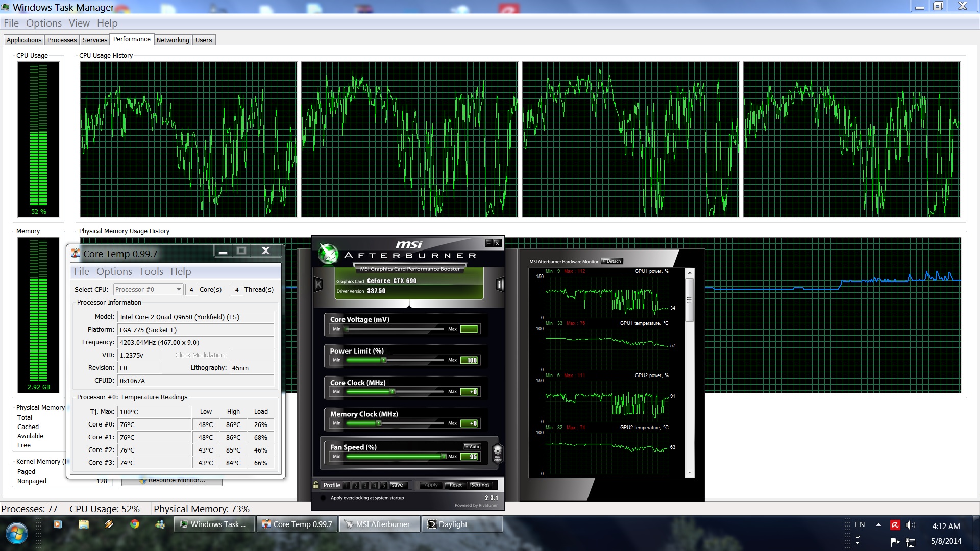Image resolution: width=980 pixels, height=551 pixels.
Task: Click the Afterburner Reset button
Action: click(455, 485)
